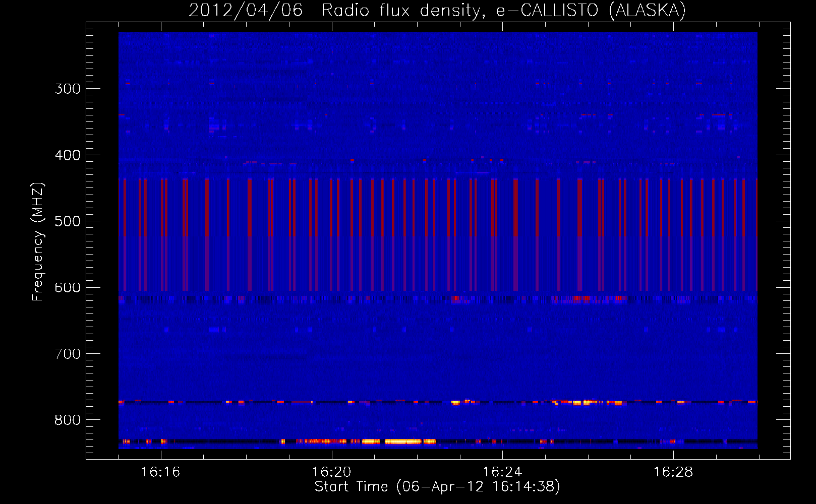Click the 'Start Time (06-Apr-12 16:14:38)' label
816x504 pixels.
coord(437,487)
